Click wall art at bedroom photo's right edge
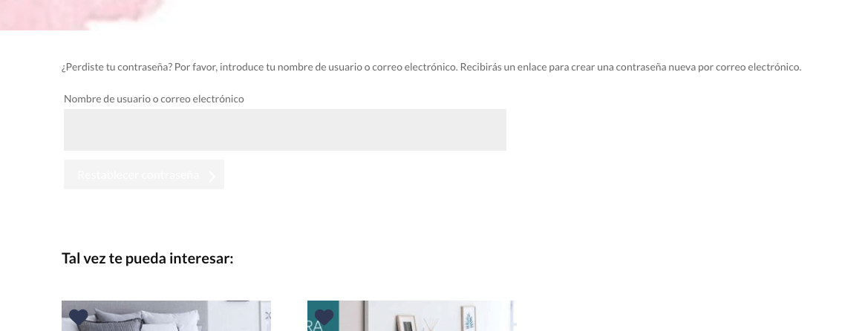 pyautogui.click(x=267, y=316)
